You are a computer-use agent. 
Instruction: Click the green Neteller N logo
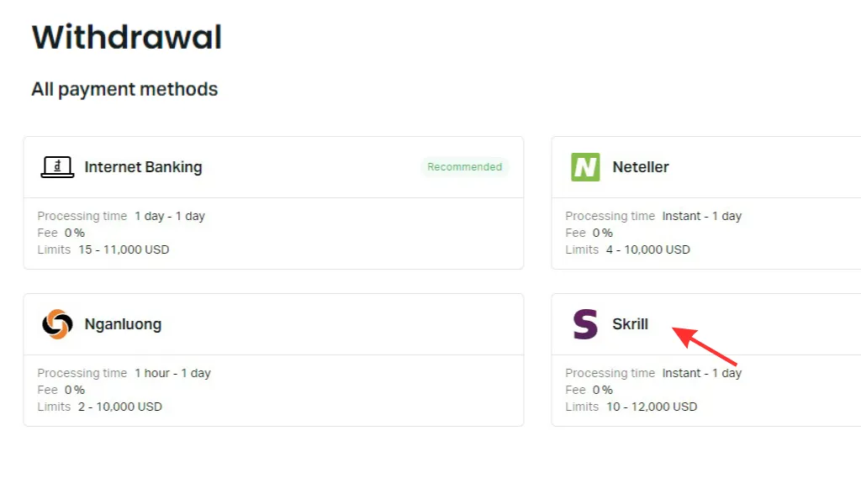point(584,166)
